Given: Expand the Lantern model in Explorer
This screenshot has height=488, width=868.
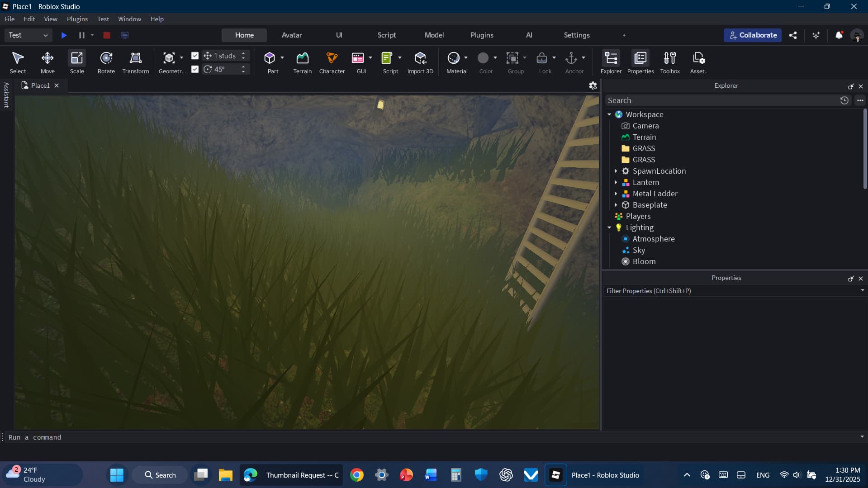Looking at the screenshot, I should coord(616,182).
